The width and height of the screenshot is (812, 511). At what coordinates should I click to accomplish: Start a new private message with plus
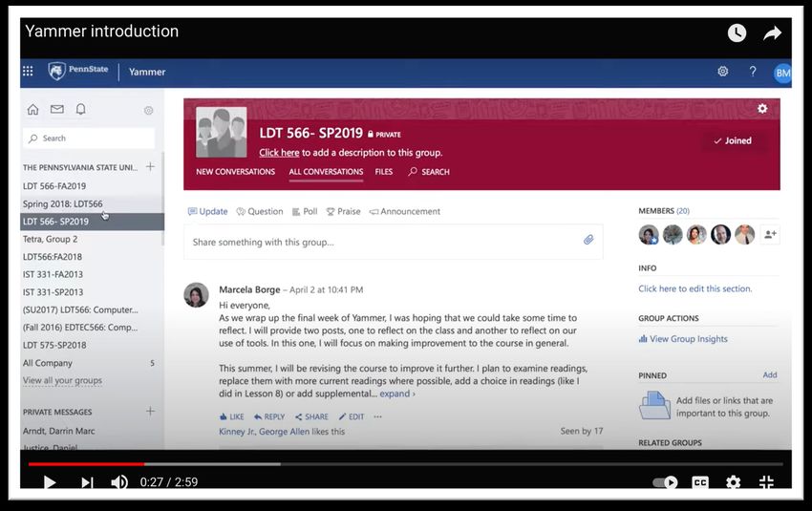coord(150,411)
